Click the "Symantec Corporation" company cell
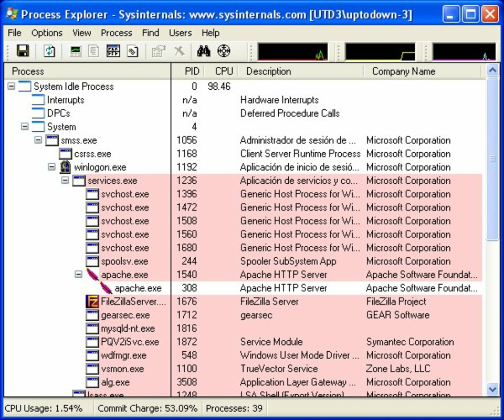 click(x=410, y=342)
